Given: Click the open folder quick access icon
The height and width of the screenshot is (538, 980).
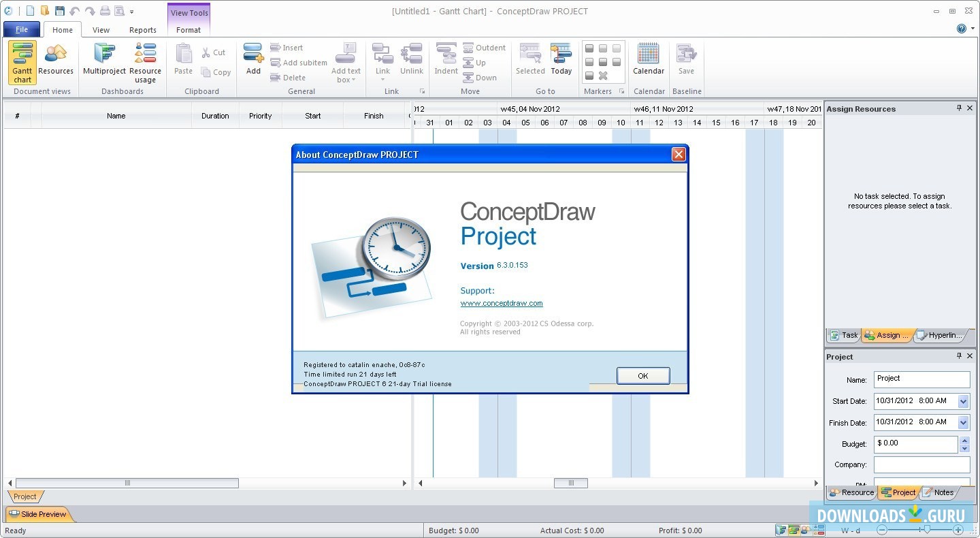Looking at the screenshot, I should point(45,11).
